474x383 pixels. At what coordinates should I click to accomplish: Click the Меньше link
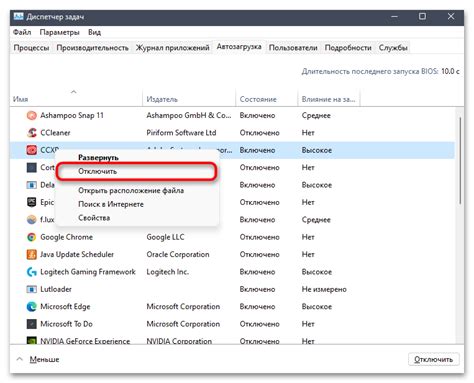click(44, 359)
